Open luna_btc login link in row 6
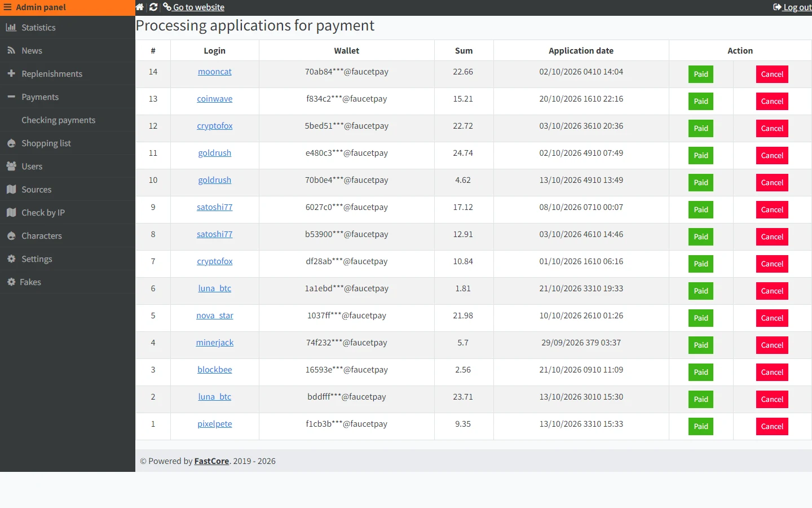 (215, 288)
